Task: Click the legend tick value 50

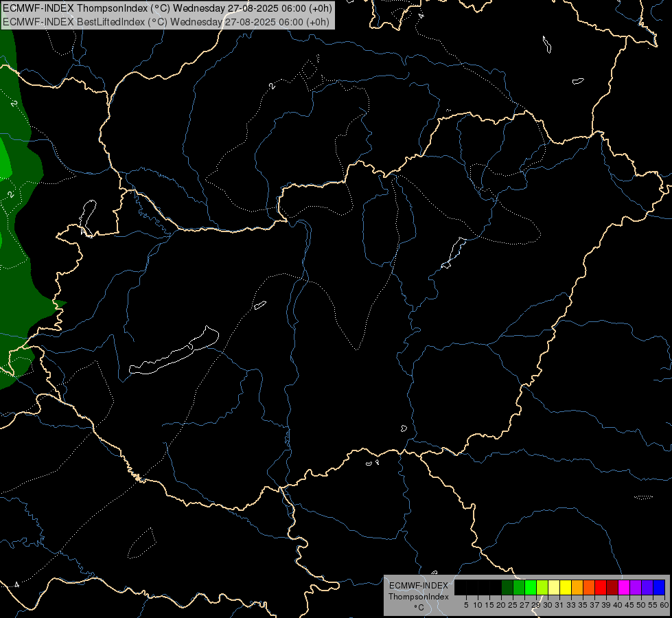Action: [640, 605]
